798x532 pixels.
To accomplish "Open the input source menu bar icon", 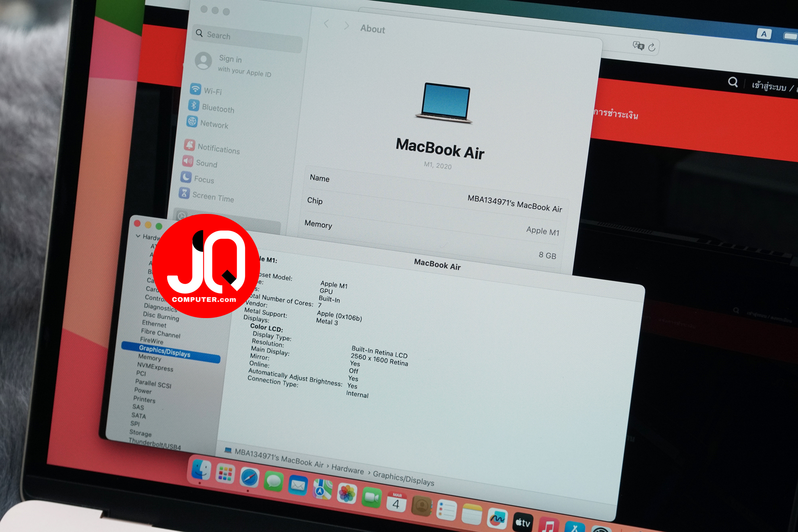I will click(x=764, y=34).
